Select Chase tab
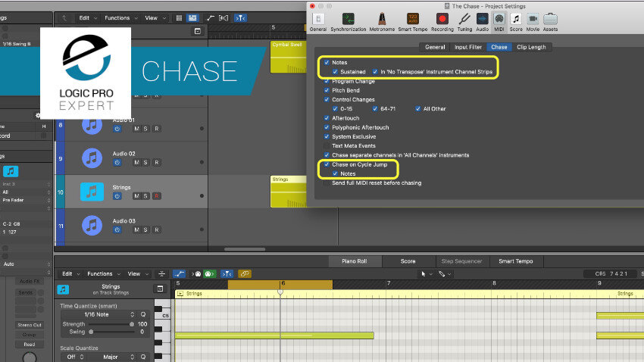The image size is (644, 362). (499, 47)
